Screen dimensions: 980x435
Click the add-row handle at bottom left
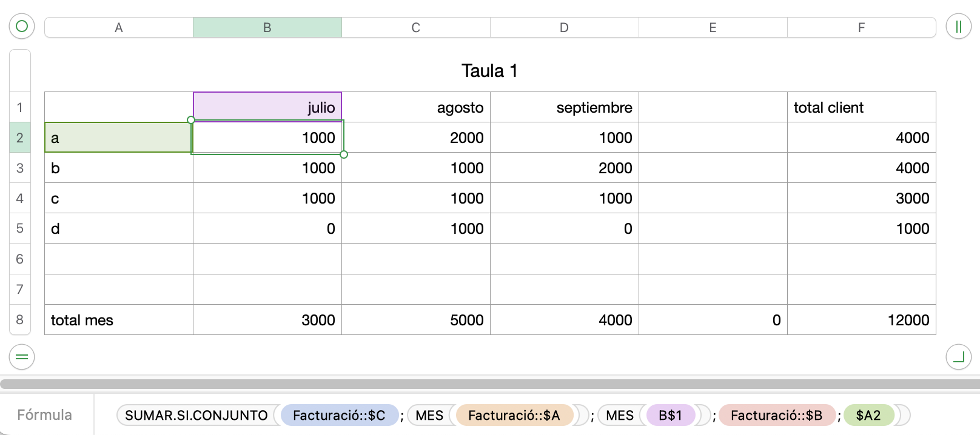(x=22, y=357)
